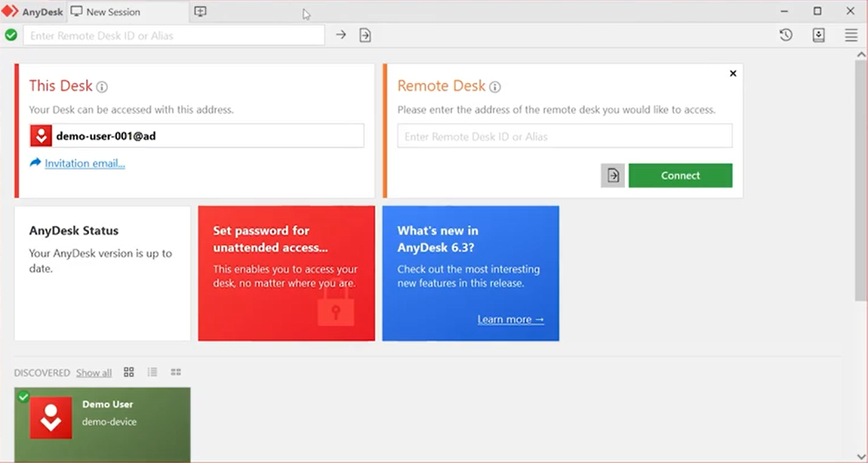Image resolution: width=868 pixels, height=463 pixels.
Task: Switch Discovered items to large tiles view
Action: (129, 372)
